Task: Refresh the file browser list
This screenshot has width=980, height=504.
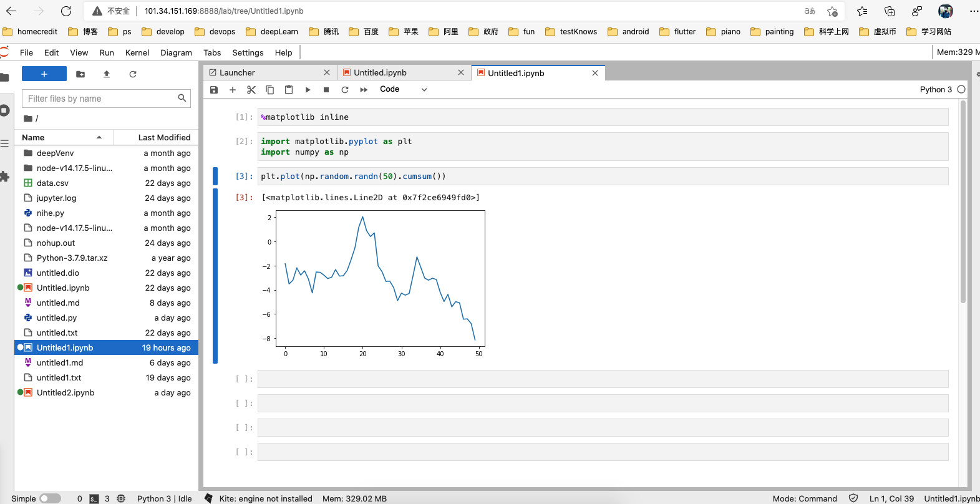Action: pyautogui.click(x=133, y=74)
